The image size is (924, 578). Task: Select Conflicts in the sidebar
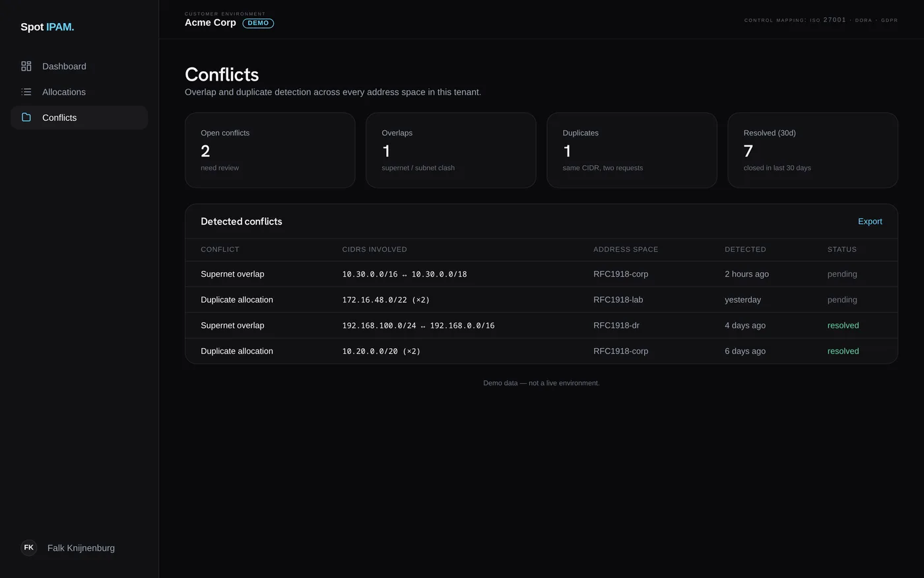tap(79, 118)
